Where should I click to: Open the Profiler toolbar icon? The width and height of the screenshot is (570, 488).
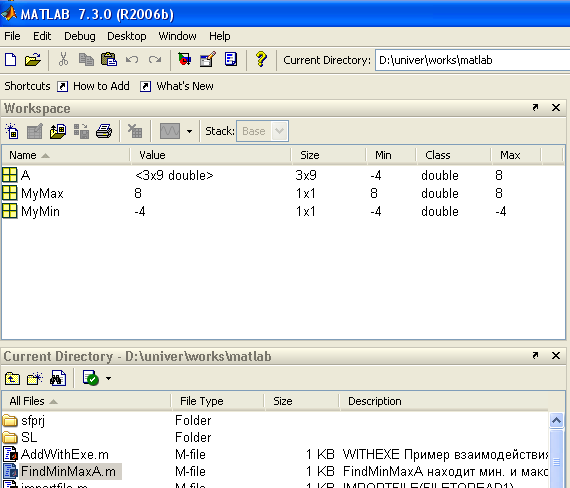[x=231, y=59]
